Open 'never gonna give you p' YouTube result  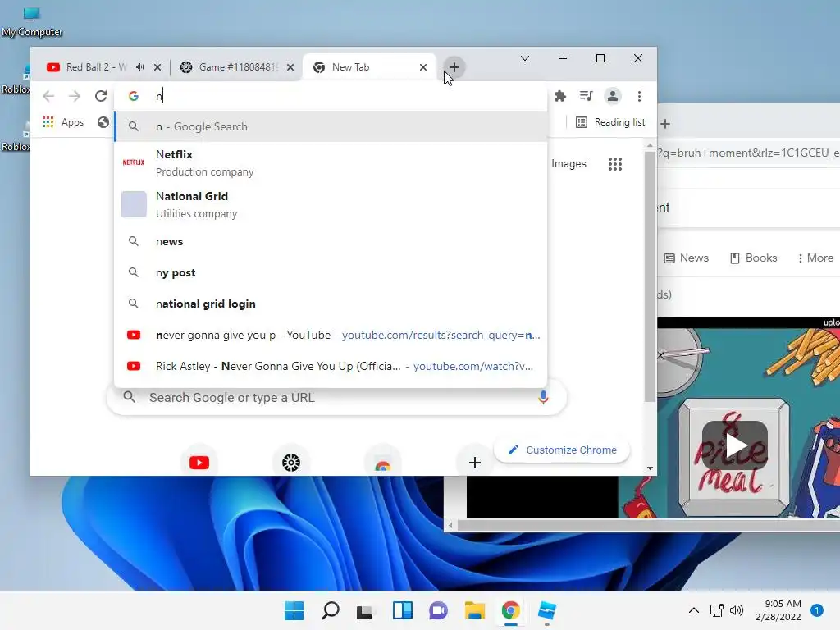pos(331,335)
